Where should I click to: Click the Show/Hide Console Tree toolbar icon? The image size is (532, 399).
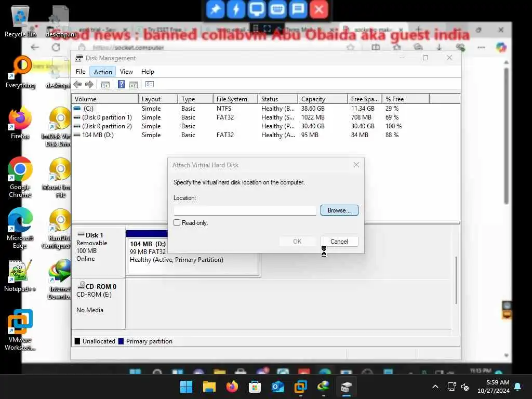coord(105,85)
